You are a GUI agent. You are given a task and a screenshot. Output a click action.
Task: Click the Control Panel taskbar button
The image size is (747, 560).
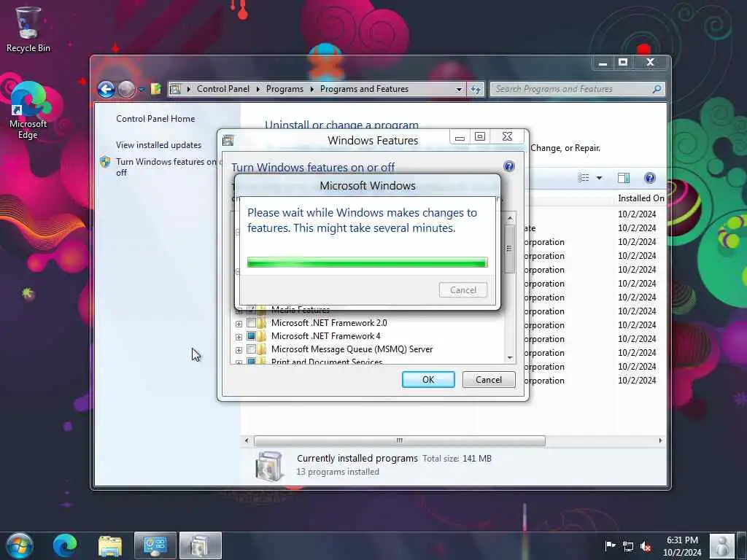tap(155, 545)
